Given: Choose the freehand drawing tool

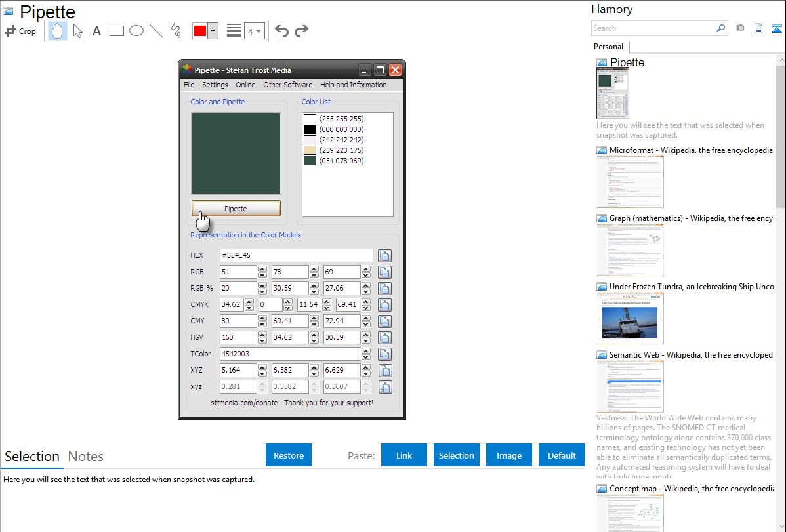Looking at the screenshot, I should point(176,31).
